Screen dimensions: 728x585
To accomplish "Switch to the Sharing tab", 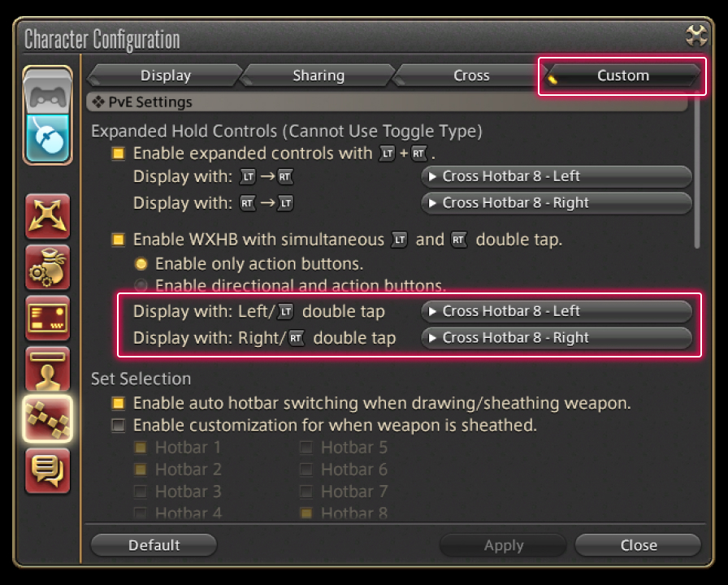I will pyautogui.click(x=318, y=76).
